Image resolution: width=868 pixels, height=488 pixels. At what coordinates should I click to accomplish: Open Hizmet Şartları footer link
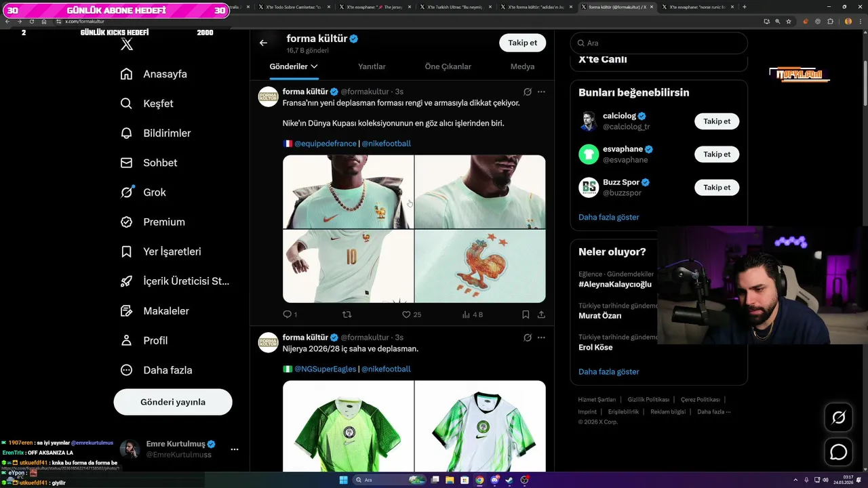(x=597, y=400)
